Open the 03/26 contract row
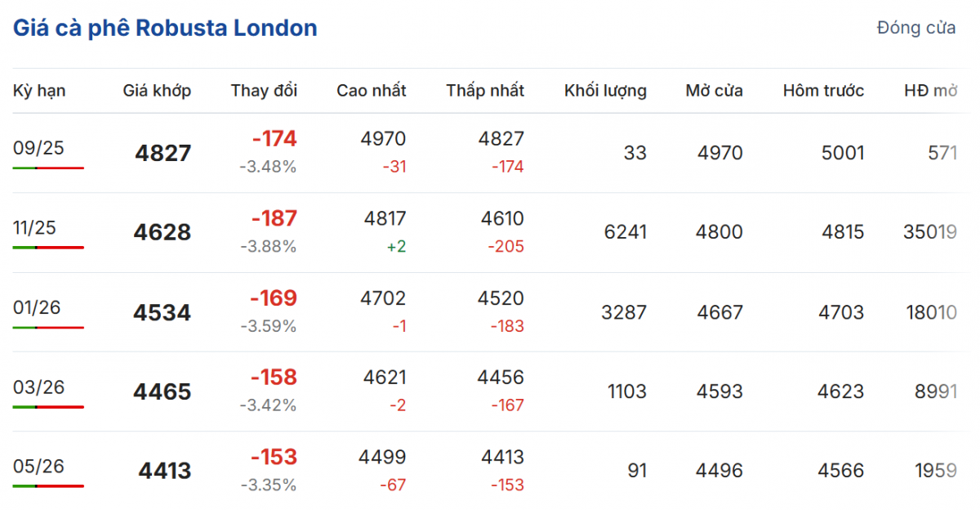The image size is (980, 510). tap(38, 387)
